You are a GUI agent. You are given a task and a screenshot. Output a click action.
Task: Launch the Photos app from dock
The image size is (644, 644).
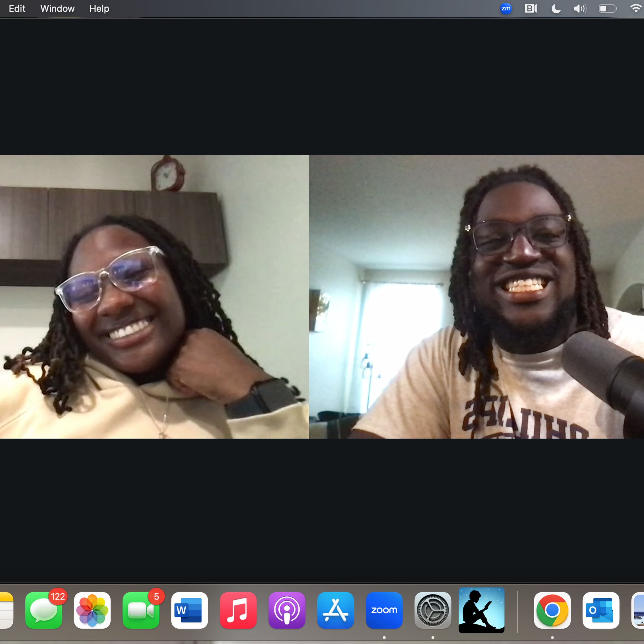tap(92, 610)
